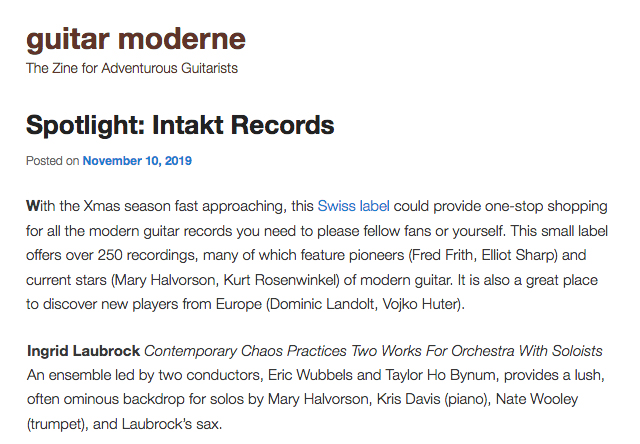Click the name Nate Wooley

[x=537, y=399]
